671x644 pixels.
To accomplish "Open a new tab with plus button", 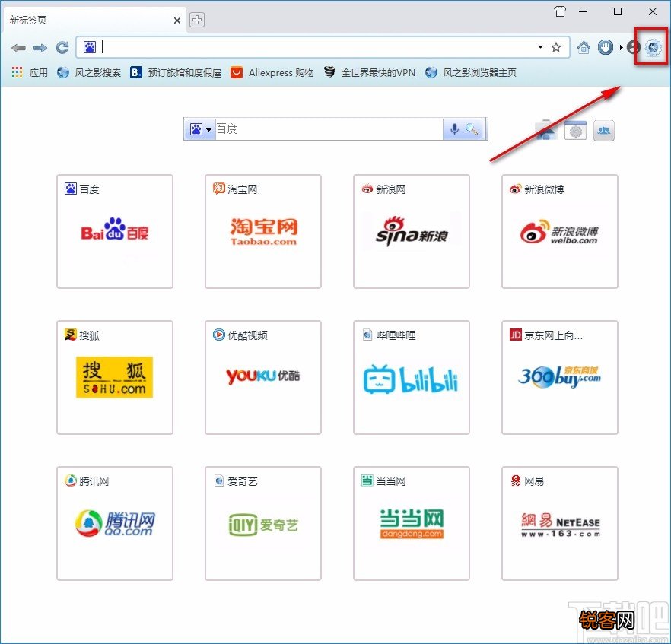I will tap(197, 20).
